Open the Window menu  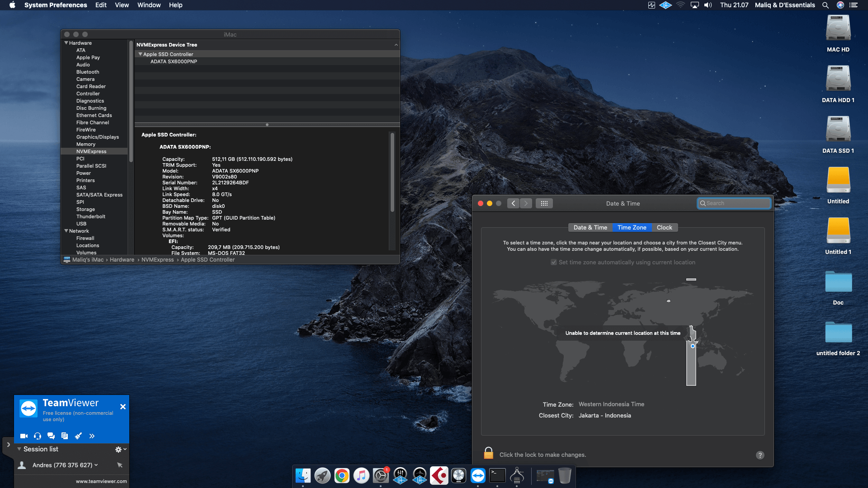click(x=149, y=5)
